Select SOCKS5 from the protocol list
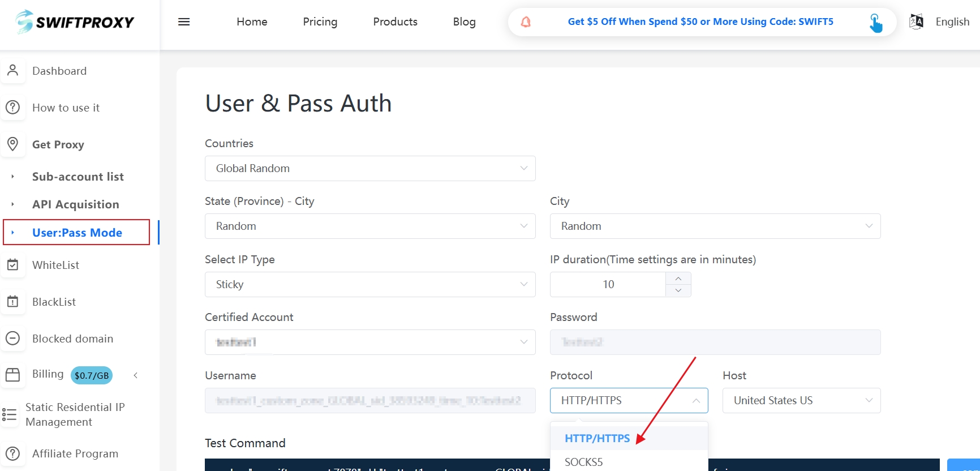980x471 pixels. (584, 462)
